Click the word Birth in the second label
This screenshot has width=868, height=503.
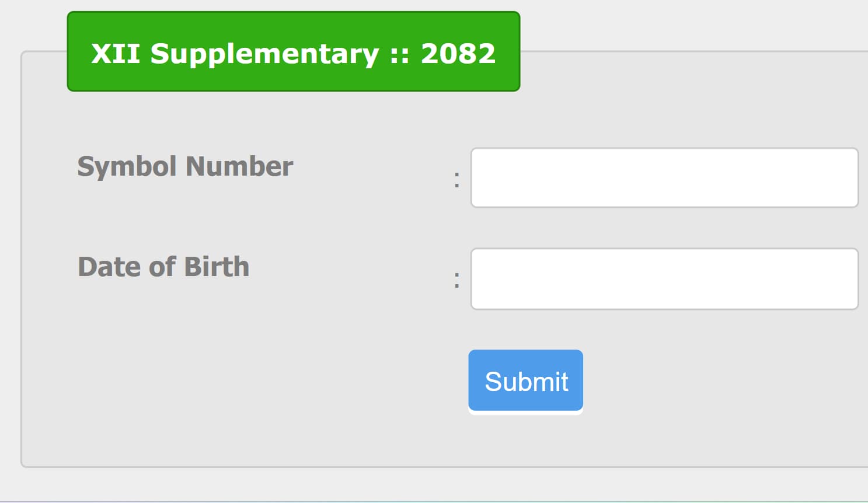(x=217, y=267)
